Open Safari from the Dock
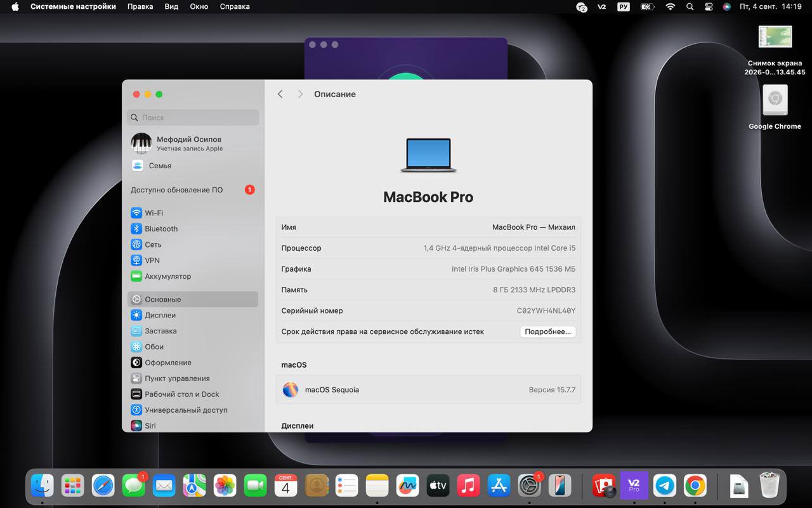812x508 pixels. (x=103, y=486)
